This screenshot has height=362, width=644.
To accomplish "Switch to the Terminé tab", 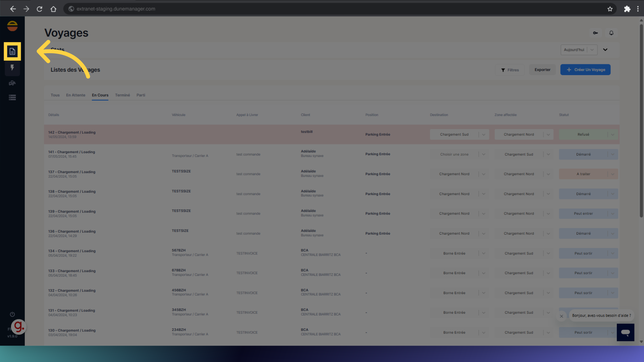I will (x=122, y=95).
